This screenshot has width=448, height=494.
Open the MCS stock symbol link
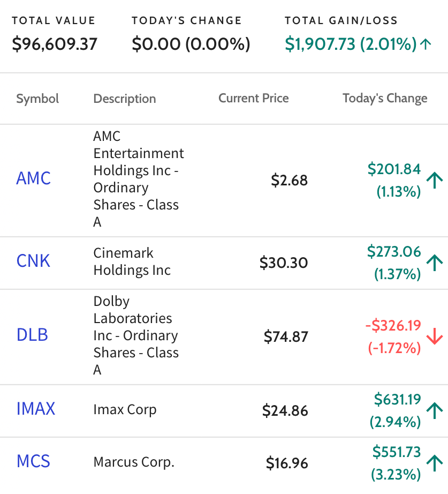pos(33,461)
